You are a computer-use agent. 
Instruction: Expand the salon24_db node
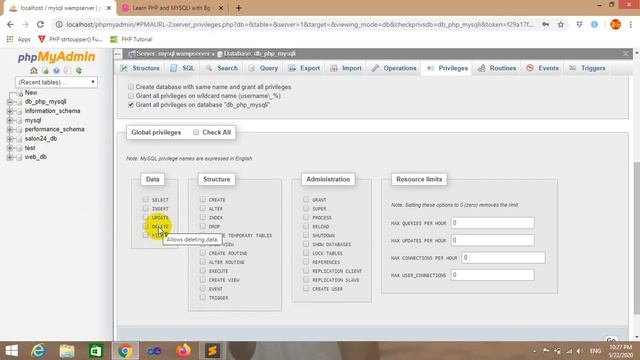(10, 139)
